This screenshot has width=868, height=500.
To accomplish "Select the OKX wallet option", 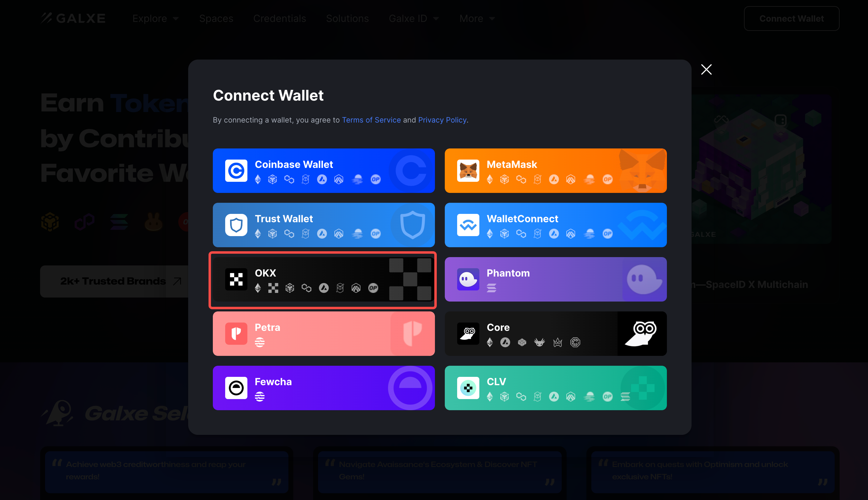I will 324,279.
